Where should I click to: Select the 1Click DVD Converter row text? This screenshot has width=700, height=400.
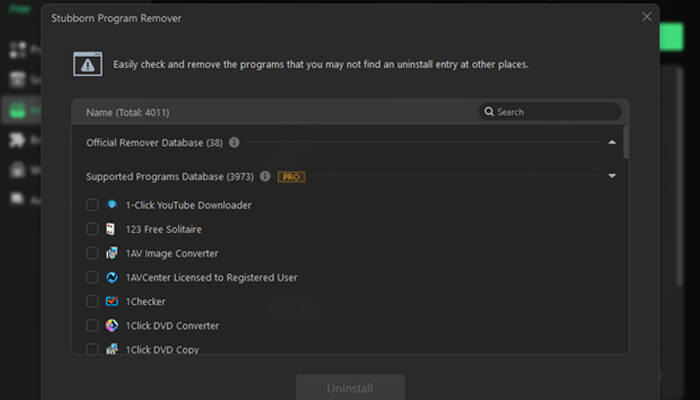(x=172, y=326)
